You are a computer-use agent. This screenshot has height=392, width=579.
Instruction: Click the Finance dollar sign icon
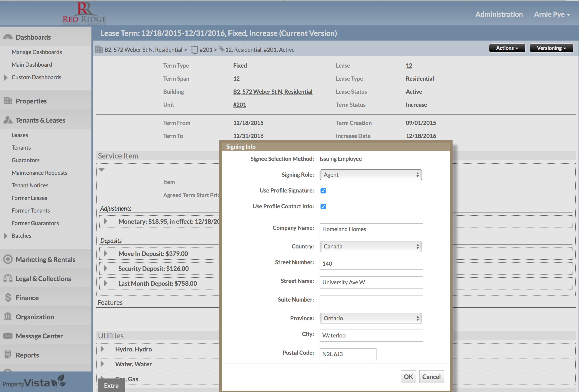pyautogui.click(x=8, y=297)
